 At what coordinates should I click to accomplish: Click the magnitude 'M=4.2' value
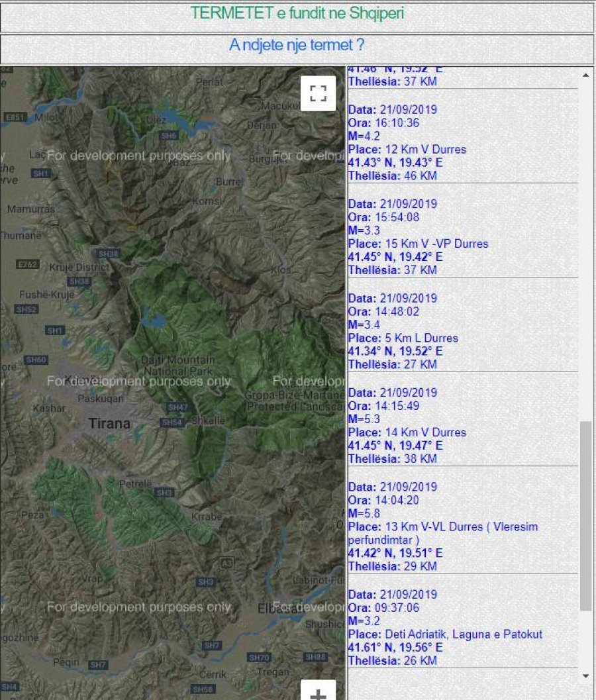364,136
